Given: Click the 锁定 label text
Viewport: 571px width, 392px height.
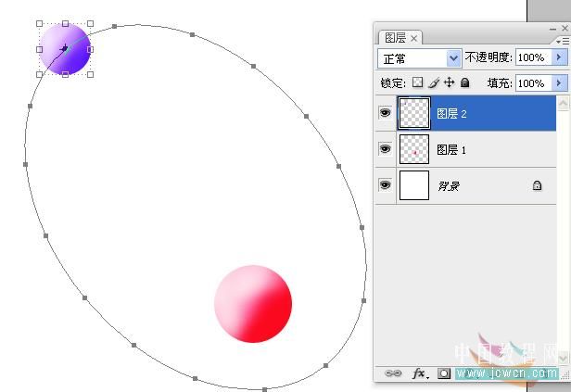Looking at the screenshot, I should [393, 83].
